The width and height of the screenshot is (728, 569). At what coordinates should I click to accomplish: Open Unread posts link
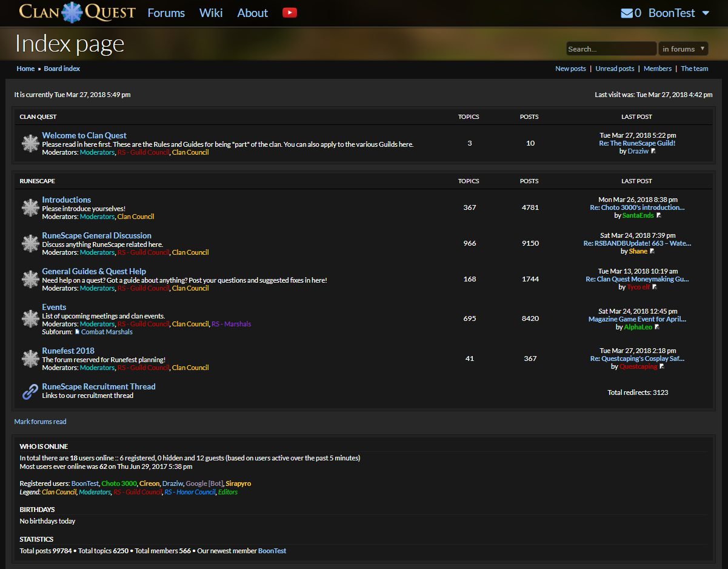click(x=615, y=69)
